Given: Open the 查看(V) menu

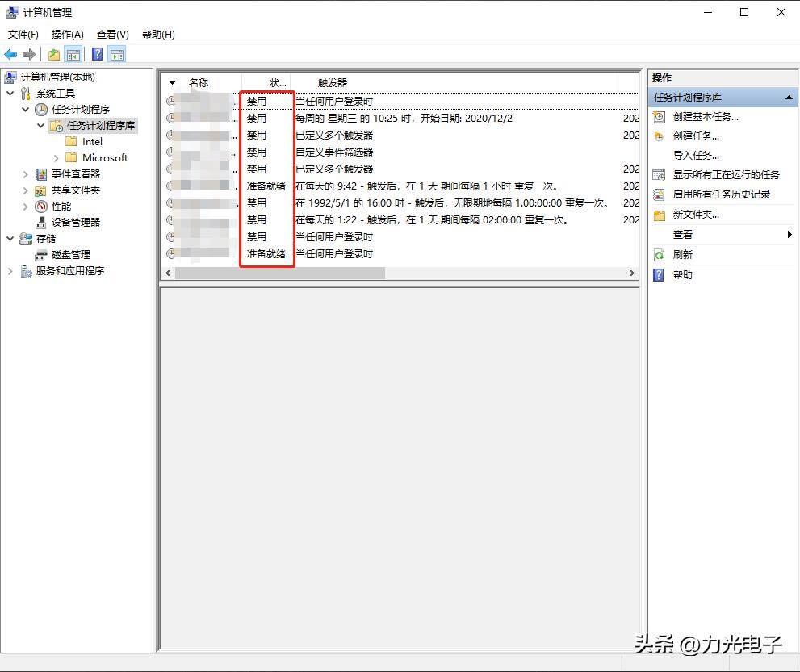Looking at the screenshot, I should coord(112,34).
